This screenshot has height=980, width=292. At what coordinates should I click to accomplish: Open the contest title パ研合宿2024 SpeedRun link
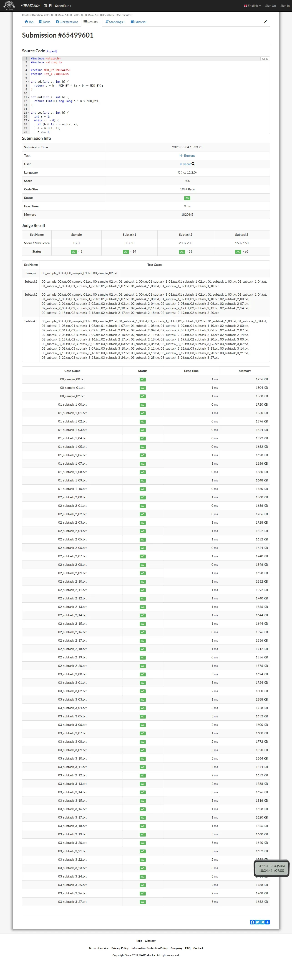click(46, 6)
